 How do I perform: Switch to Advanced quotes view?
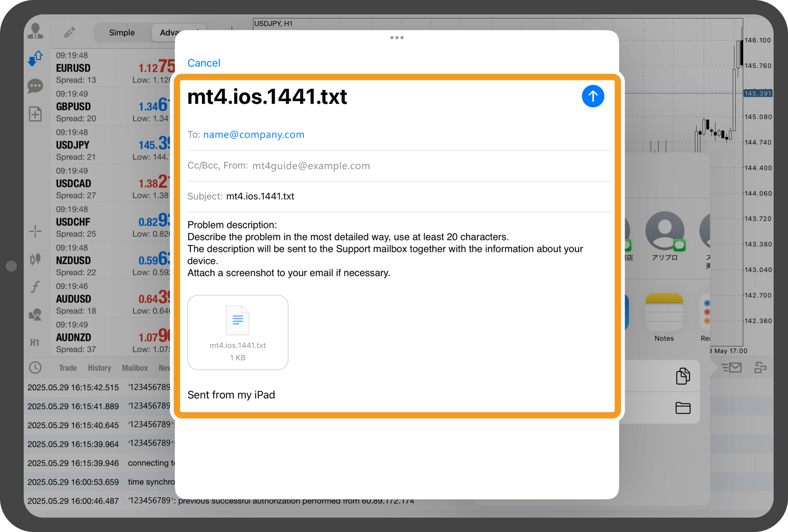coord(169,33)
